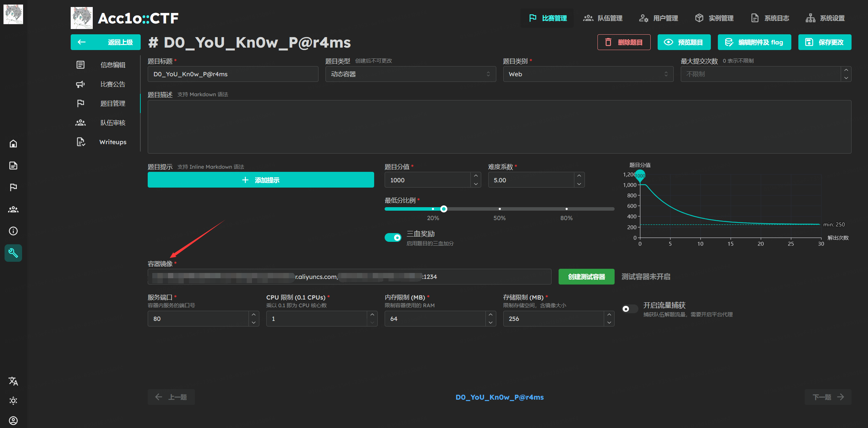Open the user account icon at bottom

[x=13, y=420]
